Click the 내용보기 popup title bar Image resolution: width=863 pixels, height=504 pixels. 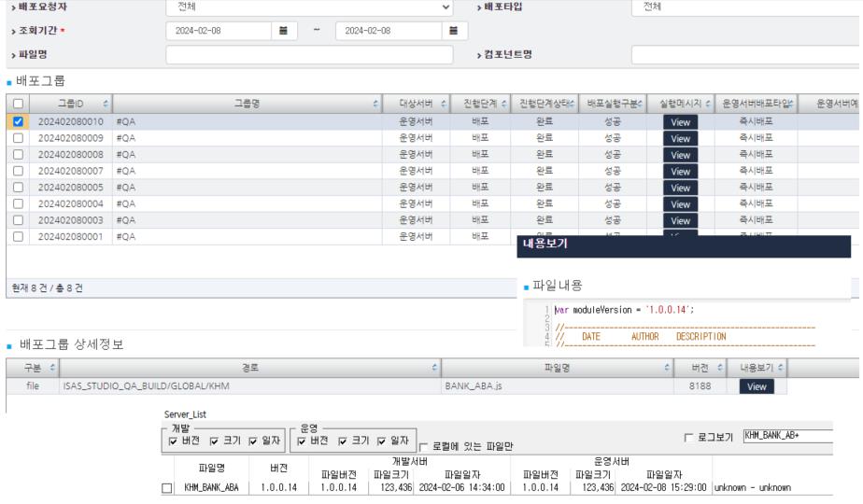click(684, 246)
